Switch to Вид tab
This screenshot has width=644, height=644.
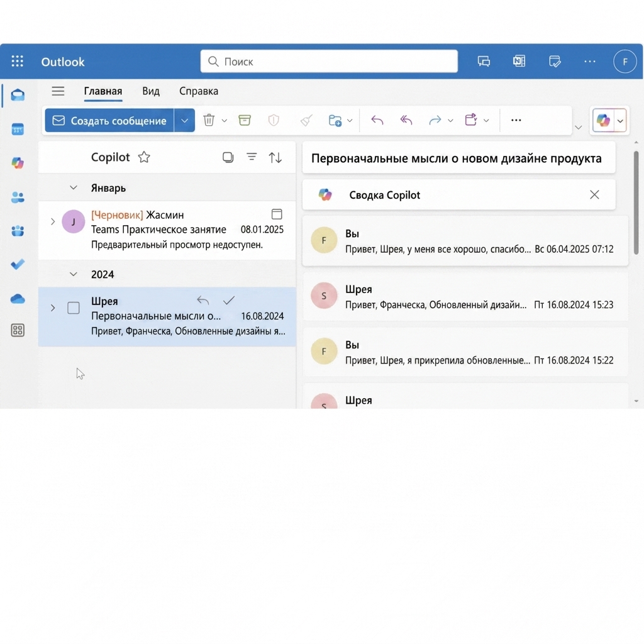pos(151,91)
